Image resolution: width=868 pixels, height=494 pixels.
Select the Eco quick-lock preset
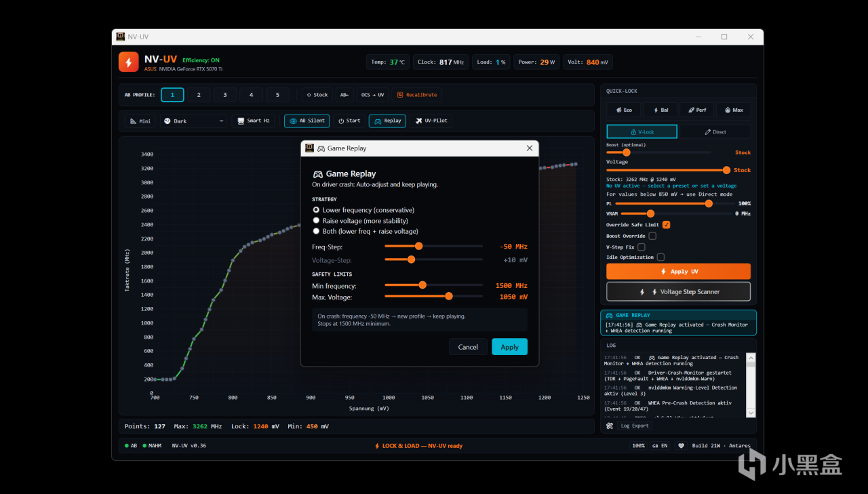623,110
